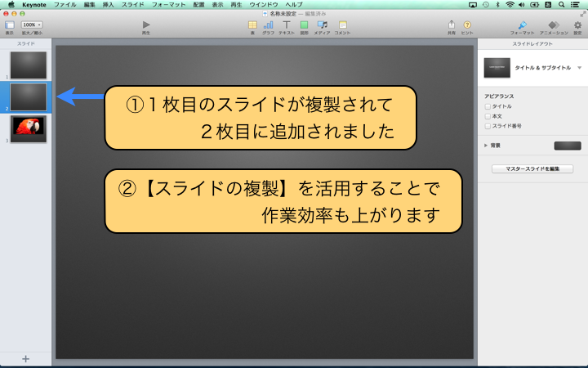Open the Shape (図形) picker
This screenshot has height=368, width=588.
pos(304,25)
